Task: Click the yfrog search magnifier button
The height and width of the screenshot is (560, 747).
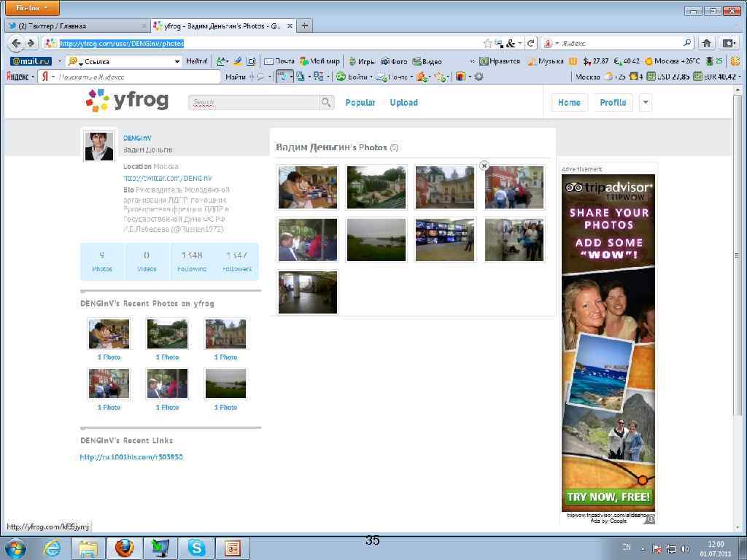Action: 326,102
